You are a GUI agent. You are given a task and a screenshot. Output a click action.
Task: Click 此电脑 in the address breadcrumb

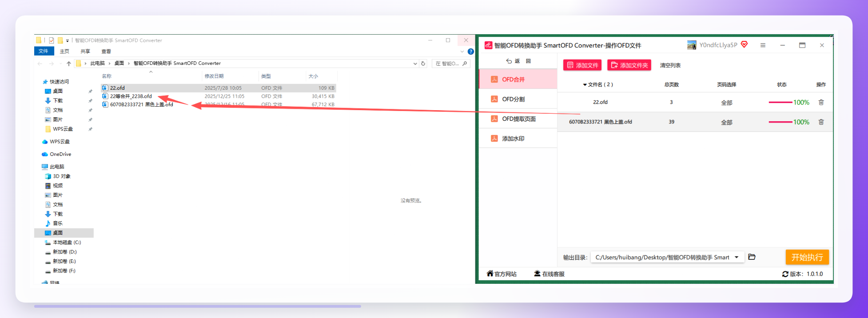tap(97, 64)
